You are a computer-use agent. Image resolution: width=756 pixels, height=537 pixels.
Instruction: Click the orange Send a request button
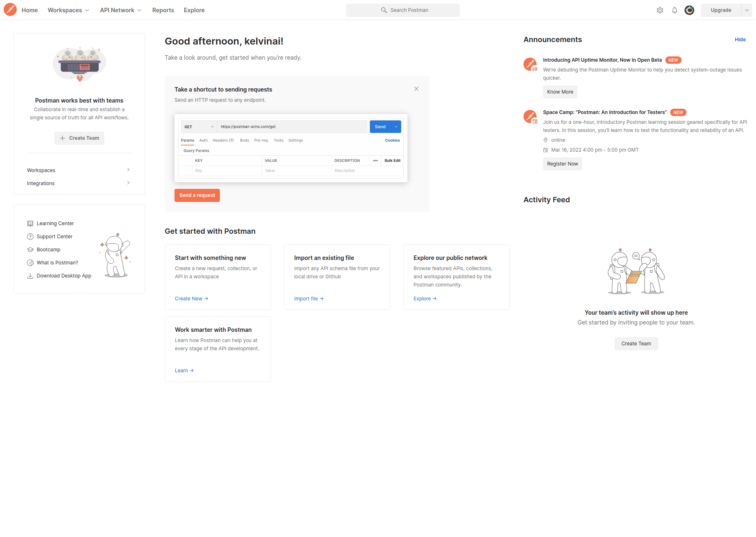click(197, 195)
